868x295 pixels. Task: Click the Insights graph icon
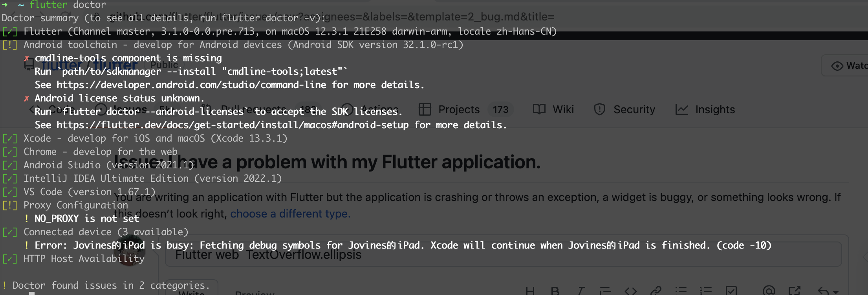click(x=681, y=109)
